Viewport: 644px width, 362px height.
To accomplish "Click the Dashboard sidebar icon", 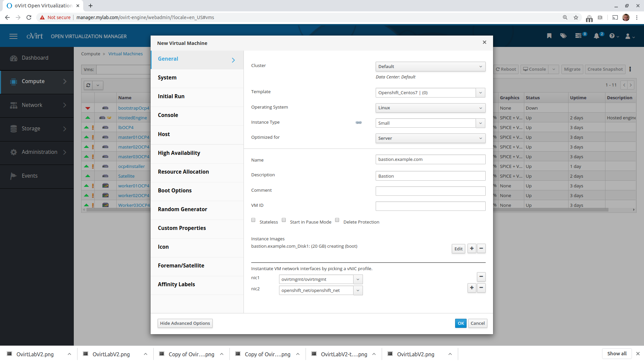I will [x=13, y=58].
